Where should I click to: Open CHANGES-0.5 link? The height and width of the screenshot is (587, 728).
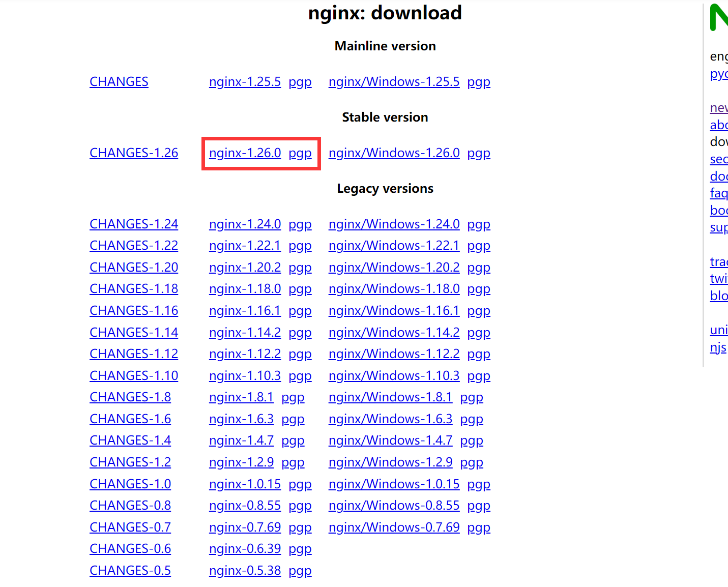tap(130, 571)
